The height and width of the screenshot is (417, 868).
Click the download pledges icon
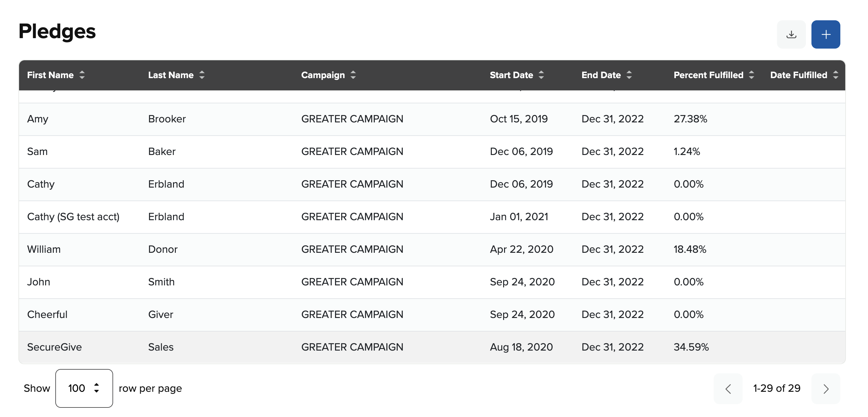pyautogui.click(x=791, y=34)
